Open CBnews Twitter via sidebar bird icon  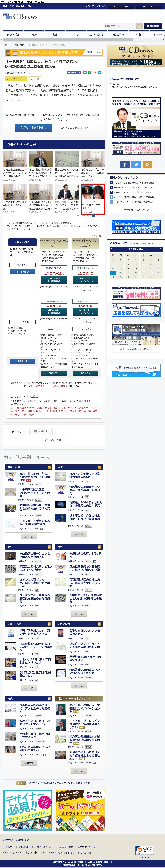[136, 165]
